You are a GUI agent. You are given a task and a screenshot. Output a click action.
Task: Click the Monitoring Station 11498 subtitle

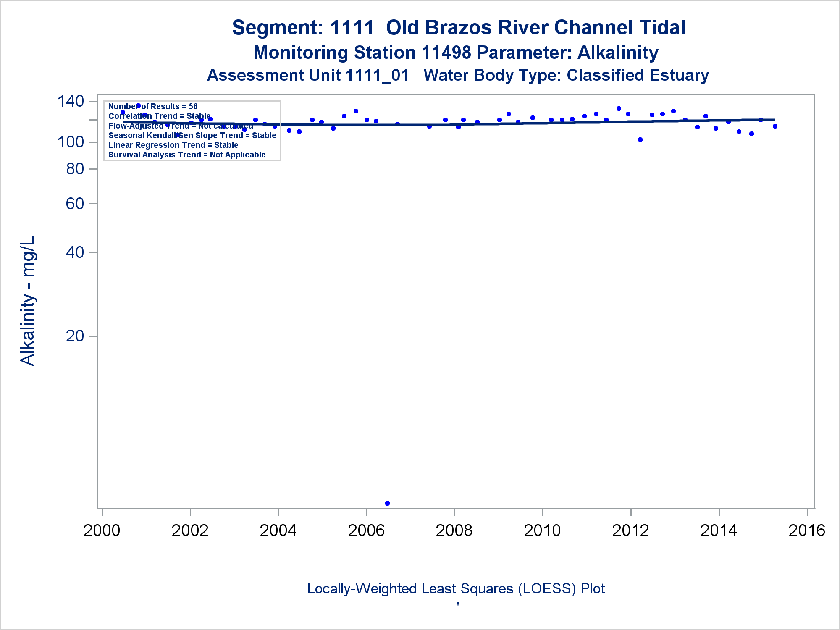click(x=456, y=53)
